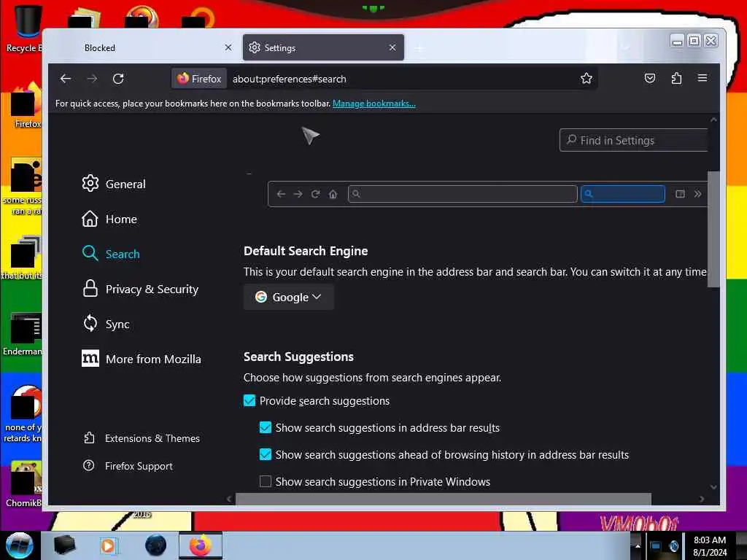Open the dark globe taskbar icon

[x=155, y=545]
